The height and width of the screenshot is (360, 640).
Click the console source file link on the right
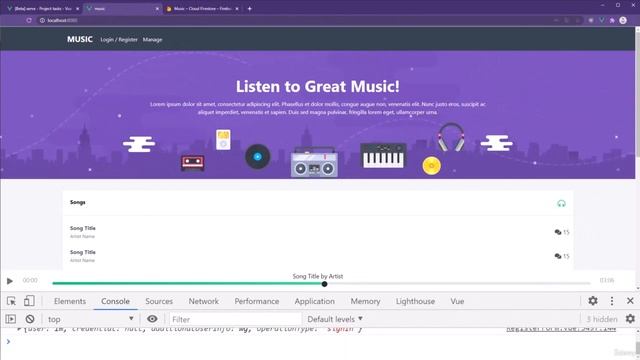pos(561,329)
